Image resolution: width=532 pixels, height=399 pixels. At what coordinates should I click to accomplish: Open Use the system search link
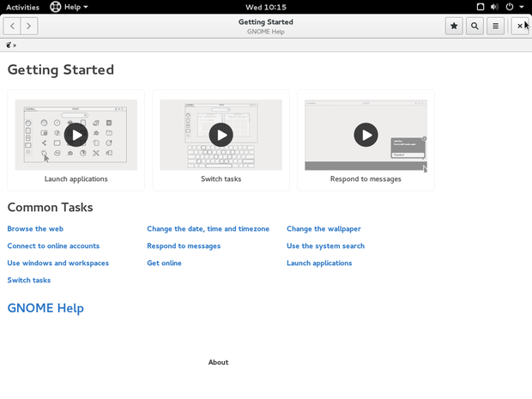click(326, 246)
